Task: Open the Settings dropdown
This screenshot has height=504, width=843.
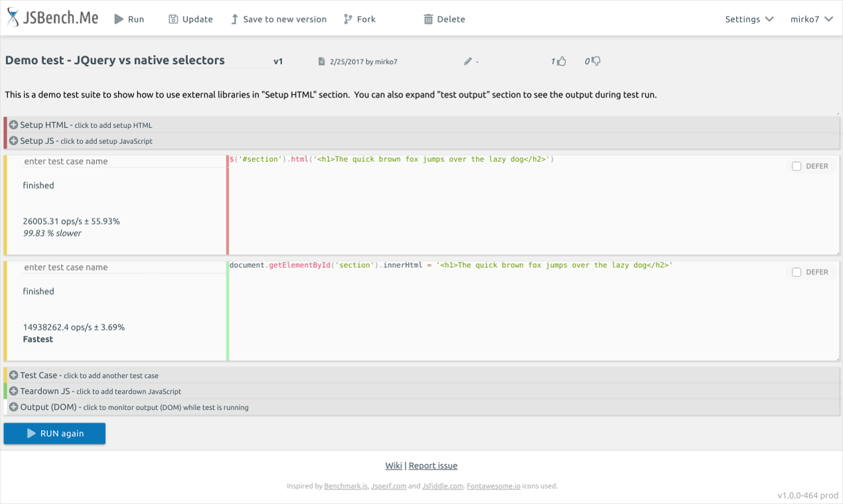Action: (749, 19)
